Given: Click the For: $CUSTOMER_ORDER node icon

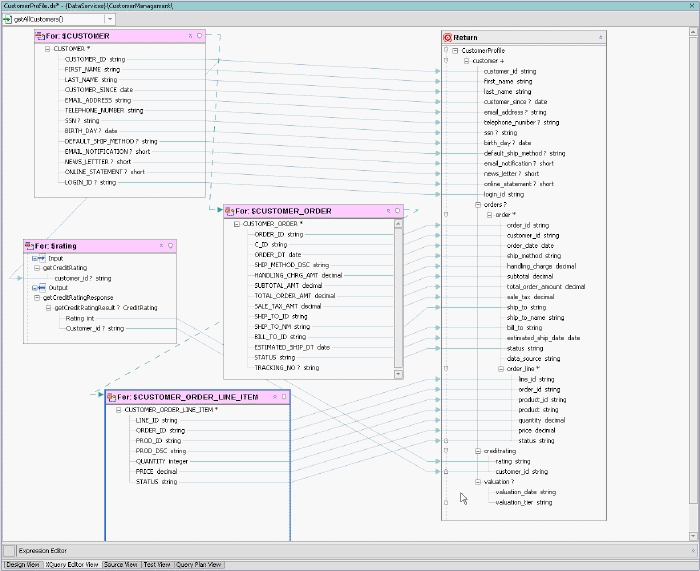Looking at the screenshot, I should (x=229, y=211).
